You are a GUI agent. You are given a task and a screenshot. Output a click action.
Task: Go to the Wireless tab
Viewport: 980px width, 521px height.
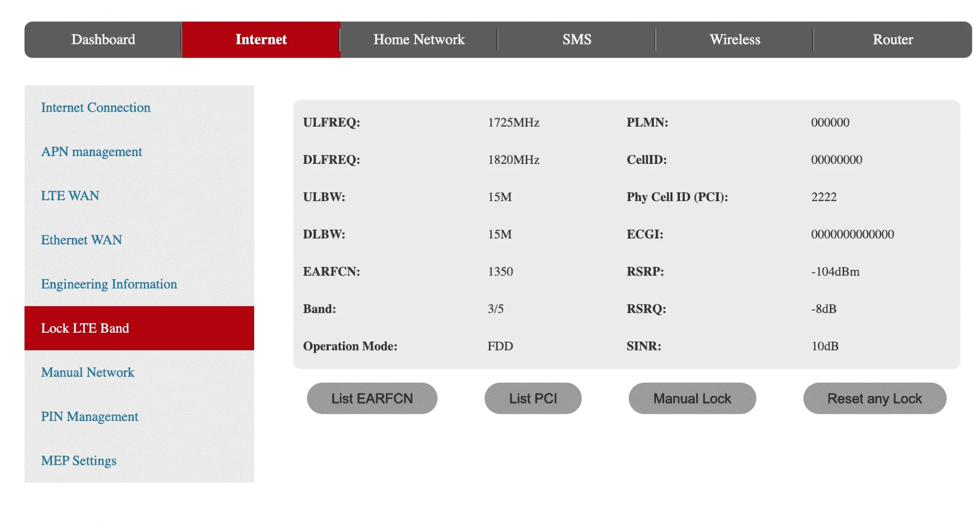(734, 40)
